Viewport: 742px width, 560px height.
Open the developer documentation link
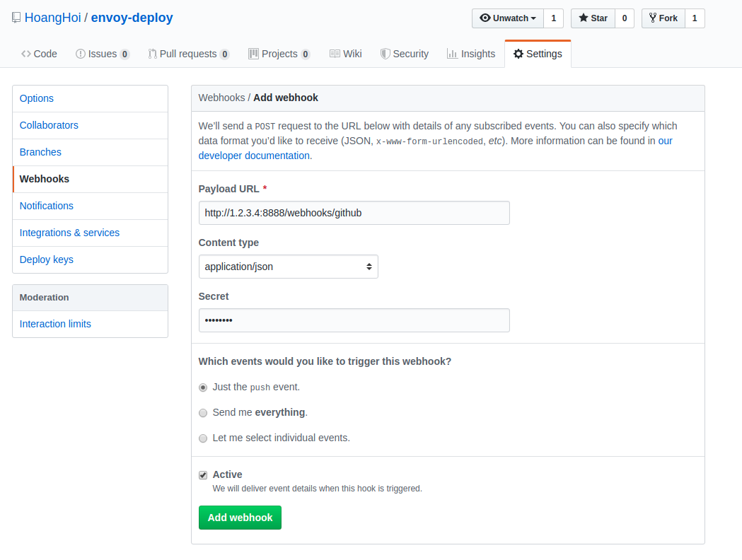[254, 156]
